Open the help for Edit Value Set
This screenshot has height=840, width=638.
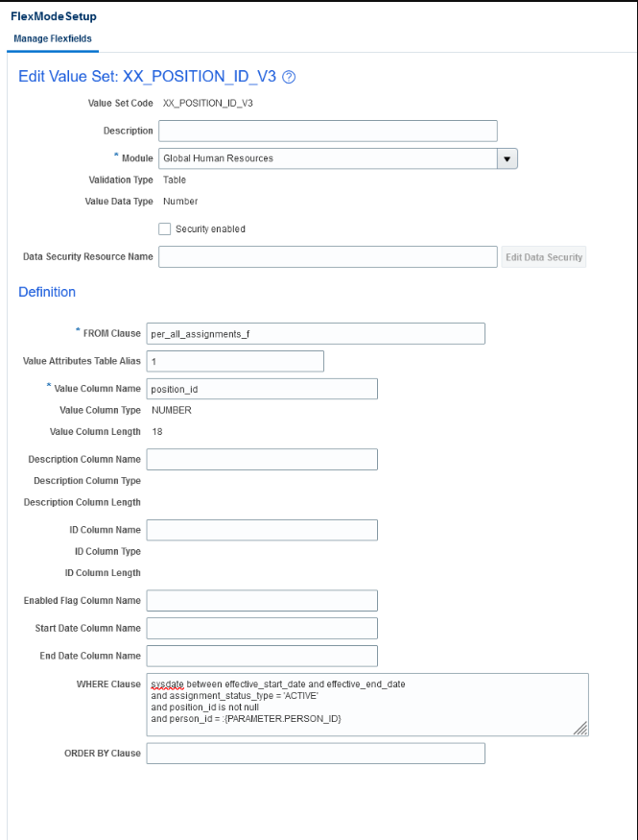coord(289,78)
